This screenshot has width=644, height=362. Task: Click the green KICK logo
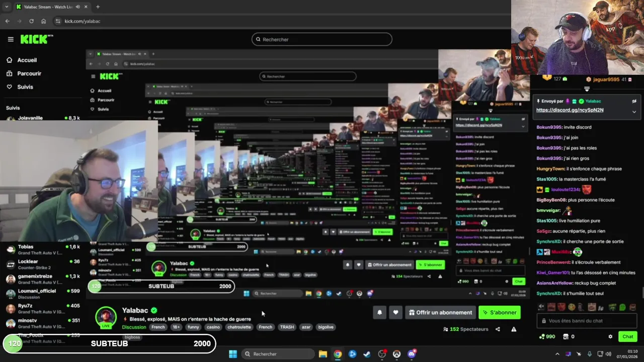(36, 39)
